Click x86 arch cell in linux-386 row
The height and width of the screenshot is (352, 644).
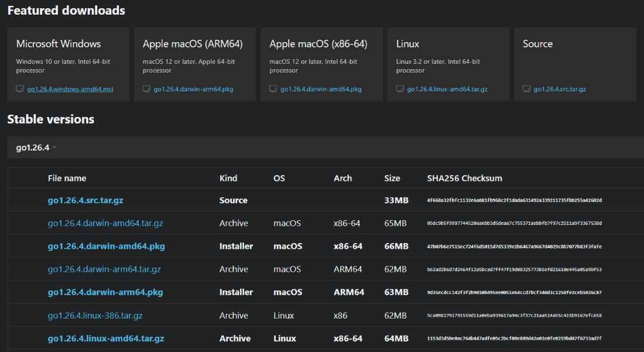pos(341,316)
